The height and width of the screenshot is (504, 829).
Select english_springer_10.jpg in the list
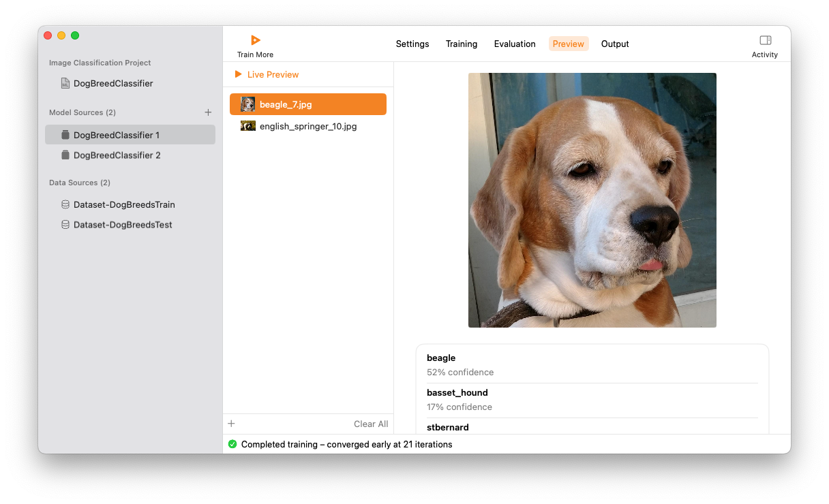[308, 126]
